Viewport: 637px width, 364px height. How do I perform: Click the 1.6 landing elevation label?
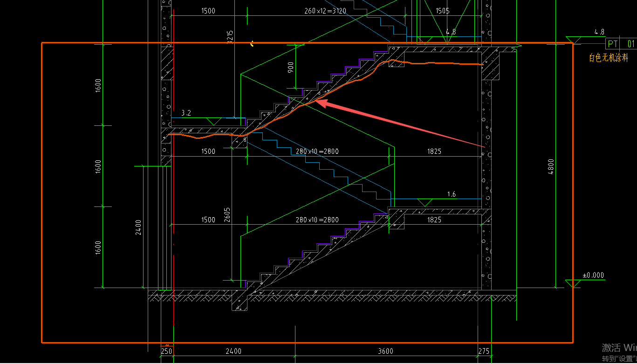point(451,194)
